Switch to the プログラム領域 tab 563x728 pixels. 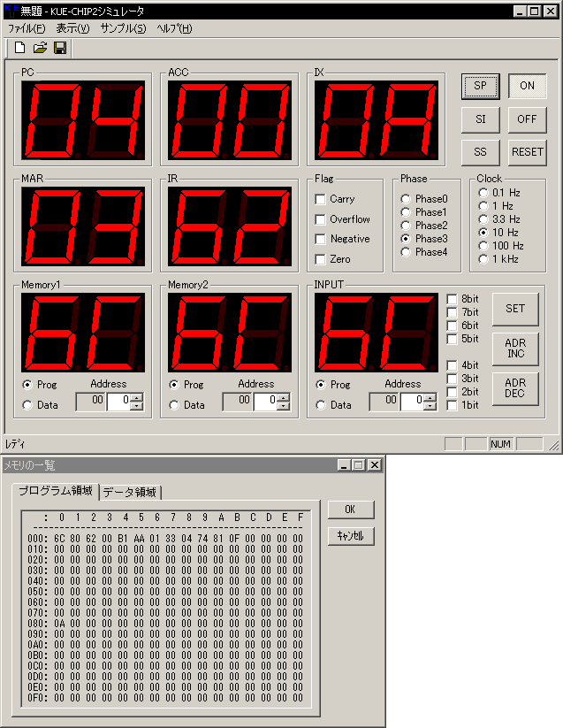point(56,491)
